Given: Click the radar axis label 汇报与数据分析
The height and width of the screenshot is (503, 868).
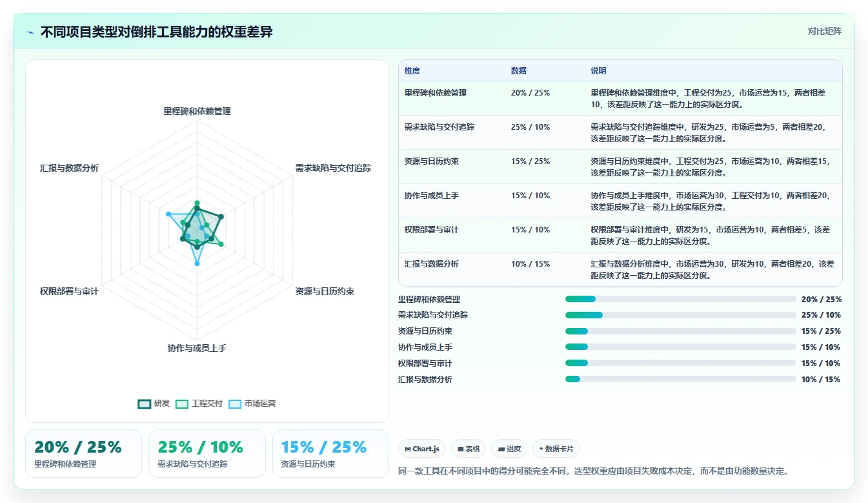Looking at the screenshot, I should pos(69,168).
